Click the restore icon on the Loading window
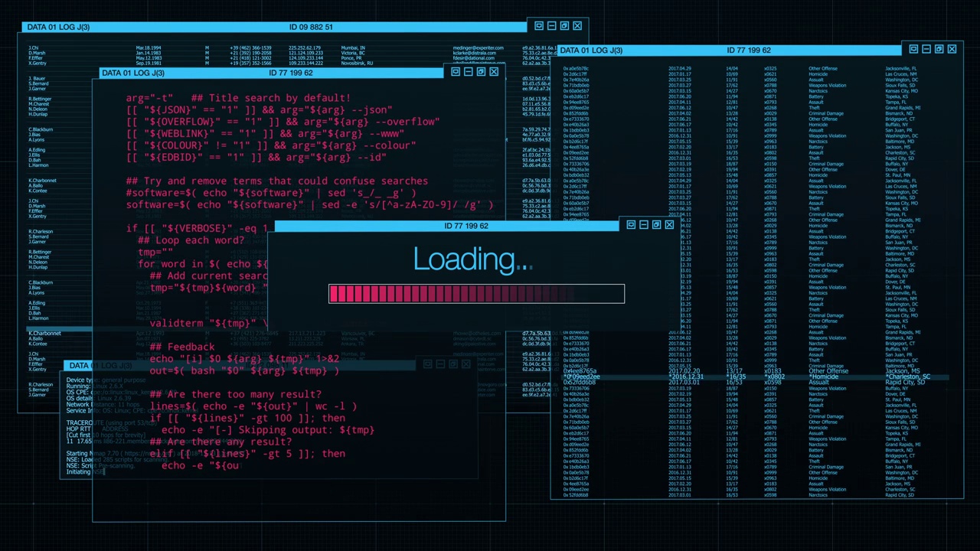Screen dimensions: 980x551 point(656,225)
